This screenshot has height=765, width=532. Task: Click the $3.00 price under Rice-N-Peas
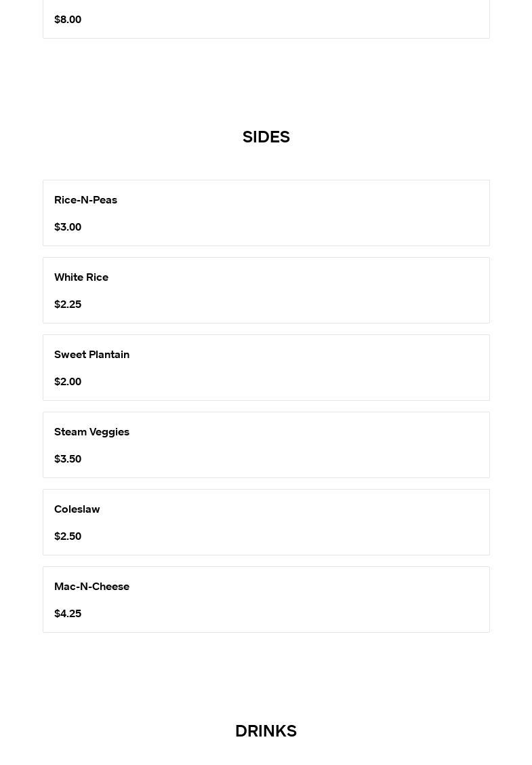[x=68, y=227]
